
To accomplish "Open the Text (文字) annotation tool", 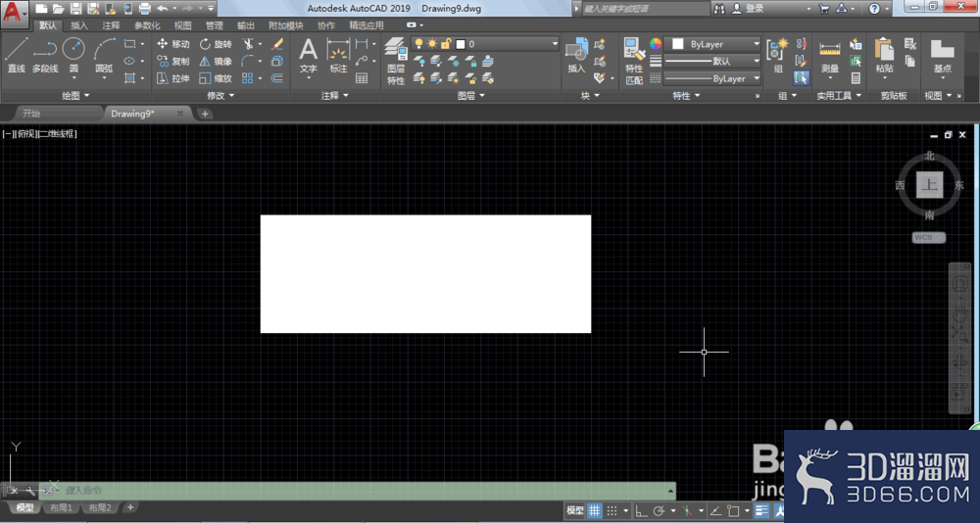I will click(308, 56).
